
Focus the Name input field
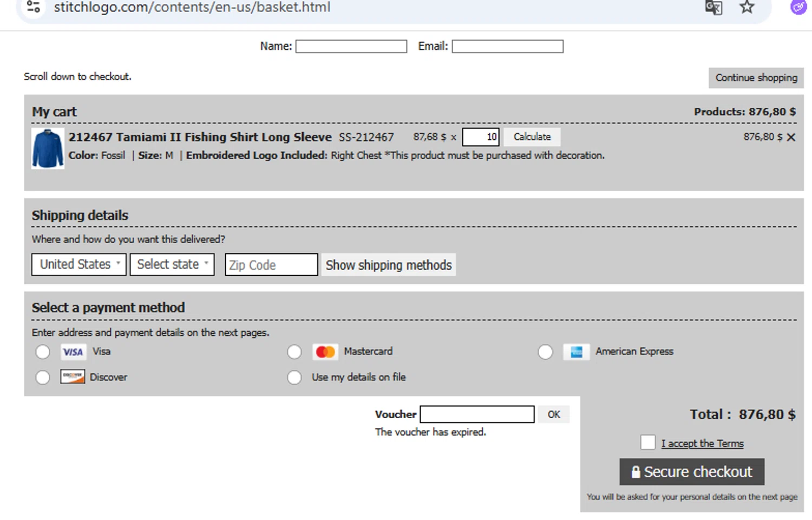tap(351, 47)
